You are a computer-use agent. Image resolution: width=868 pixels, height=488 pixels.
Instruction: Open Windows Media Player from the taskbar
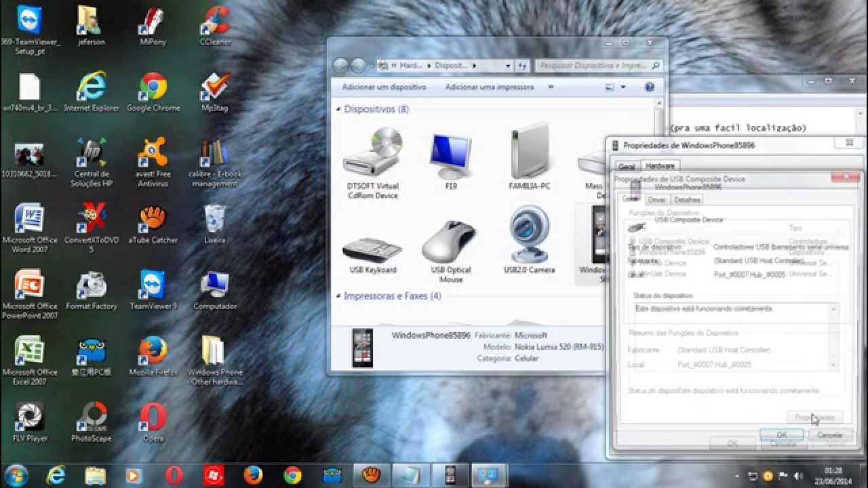coord(134,474)
